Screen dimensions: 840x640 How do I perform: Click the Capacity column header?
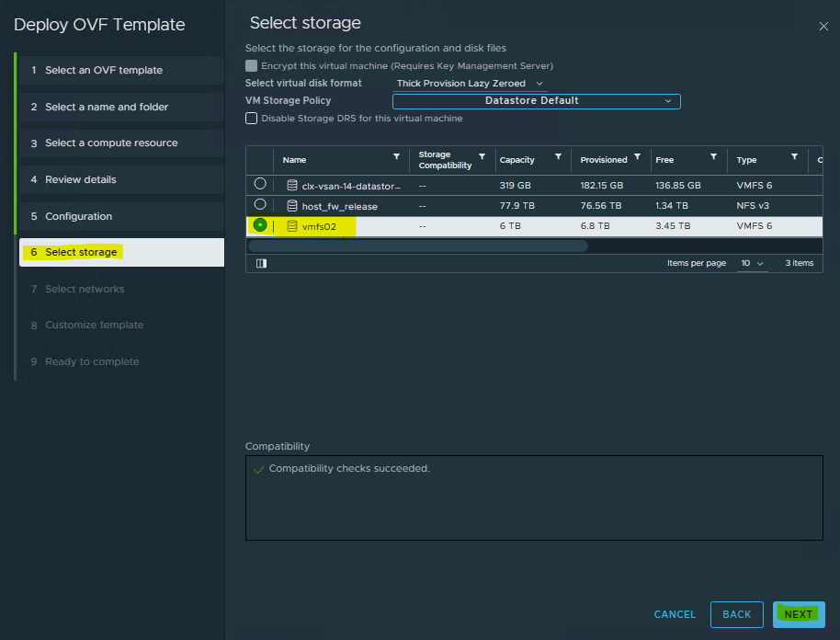coord(517,160)
